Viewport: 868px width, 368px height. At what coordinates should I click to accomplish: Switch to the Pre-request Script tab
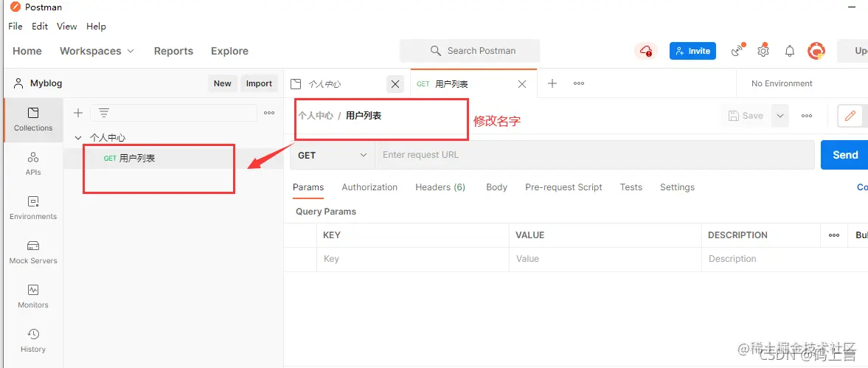click(563, 187)
